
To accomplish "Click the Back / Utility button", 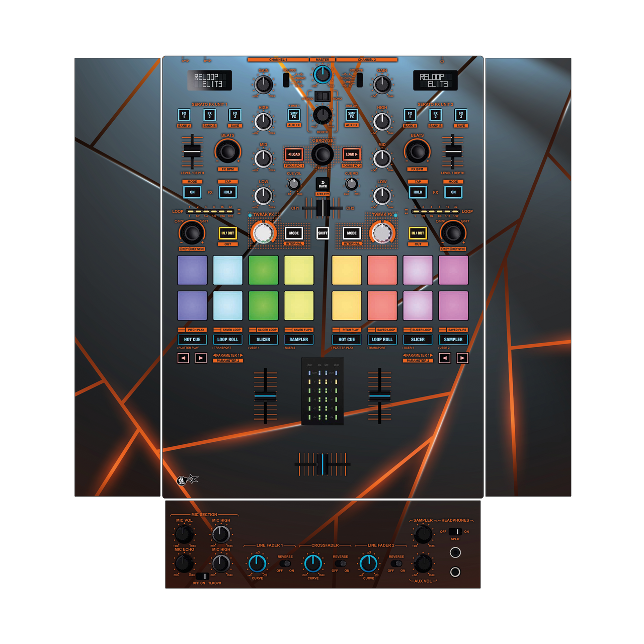I will (323, 185).
